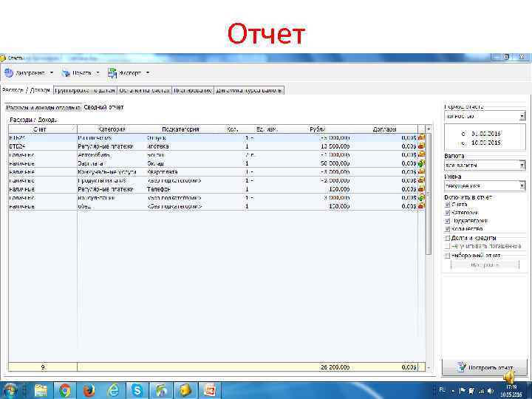Switch to the Динамика курса валюты tab
The height and width of the screenshot is (399, 532).
[249, 90]
